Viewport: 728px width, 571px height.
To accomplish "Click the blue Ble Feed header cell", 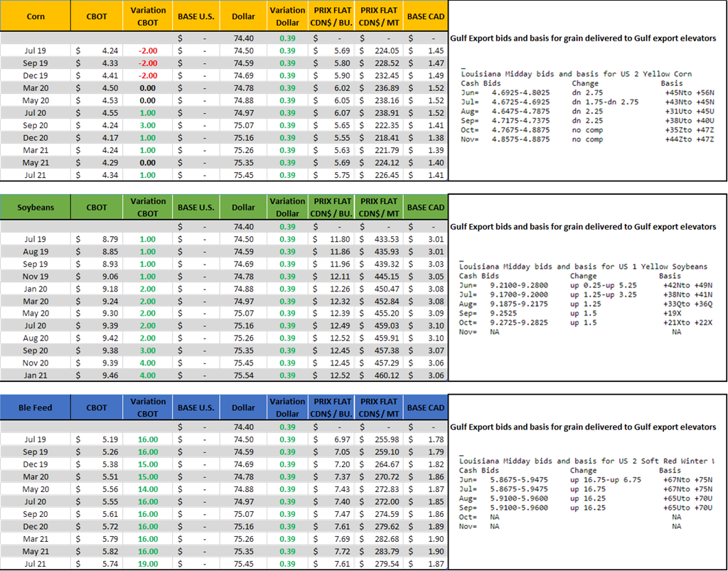I will click(x=35, y=407).
